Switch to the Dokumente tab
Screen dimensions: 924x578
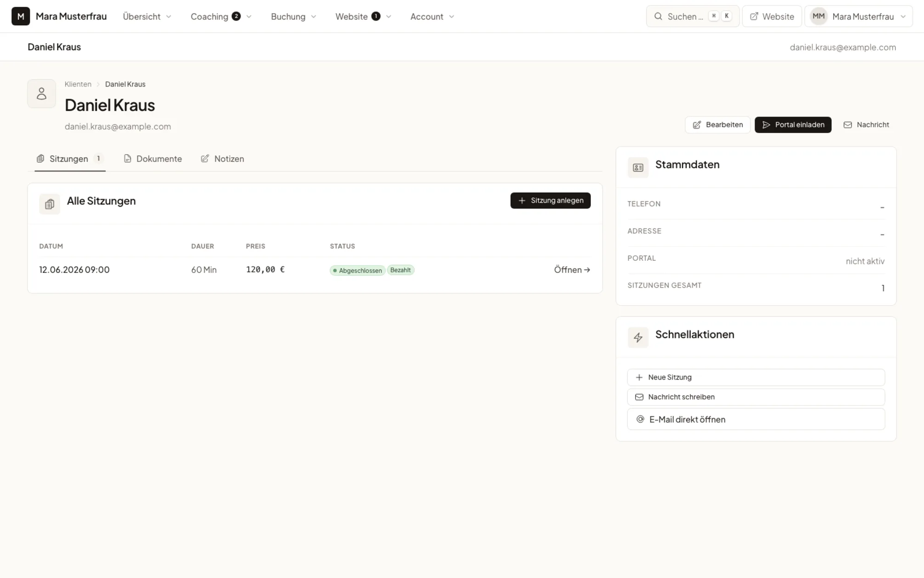[x=153, y=159]
